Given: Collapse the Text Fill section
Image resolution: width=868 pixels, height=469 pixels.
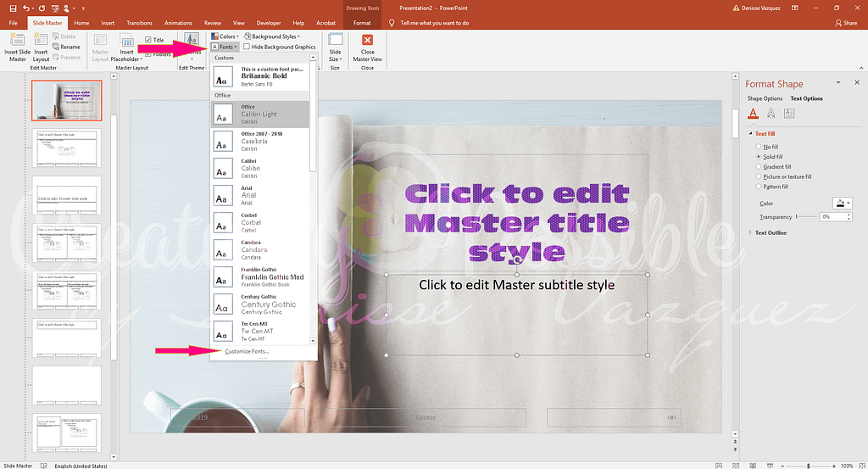Looking at the screenshot, I should (x=751, y=133).
